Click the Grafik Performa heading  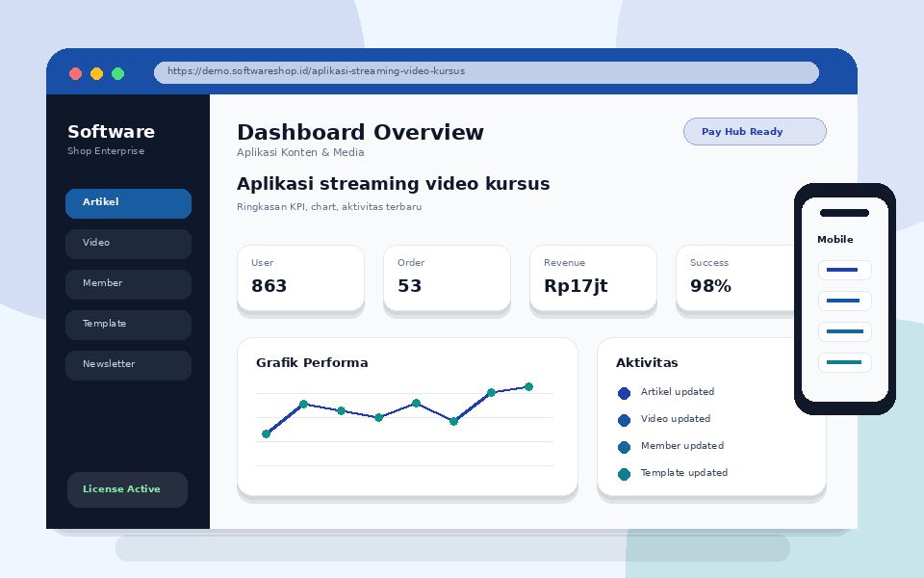312,363
